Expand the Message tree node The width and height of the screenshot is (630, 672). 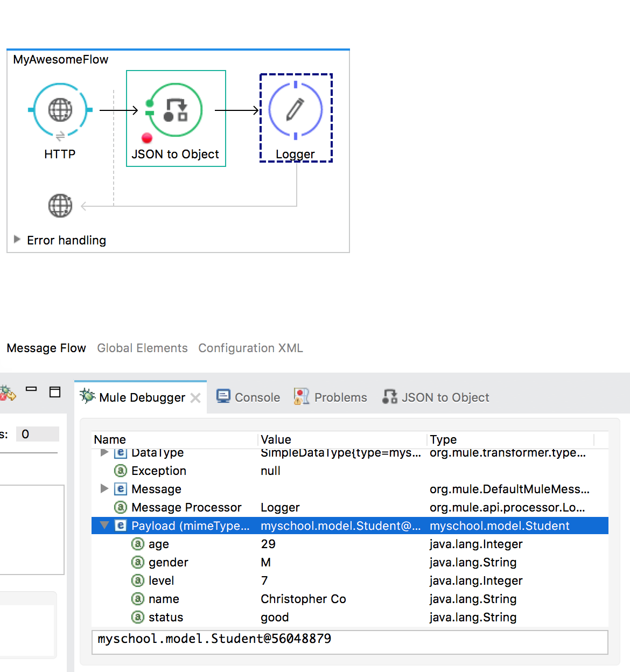click(x=104, y=488)
